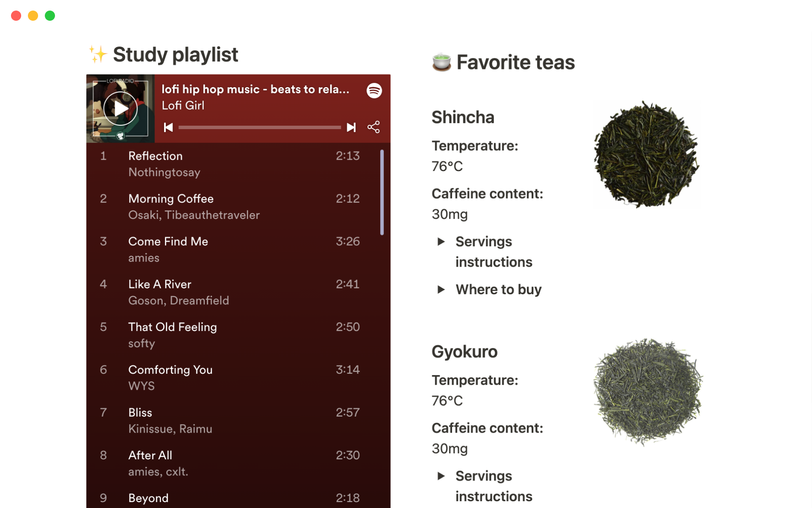This screenshot has width=812, height=508.
Task: Open the Spotify share icon
Action: [373, 127]
